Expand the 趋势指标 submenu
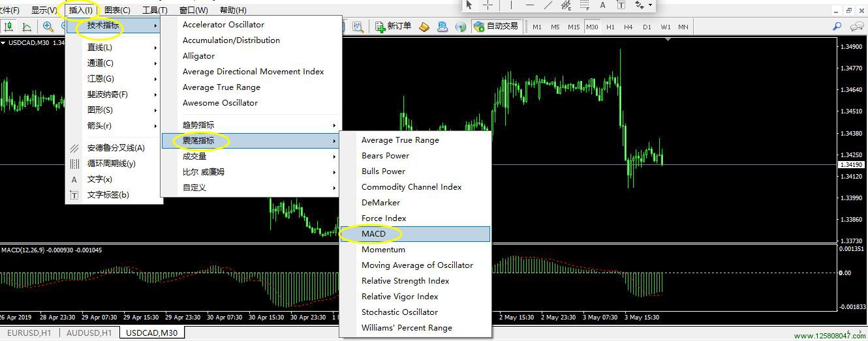The image size is (868, 341). coord(251,125)
